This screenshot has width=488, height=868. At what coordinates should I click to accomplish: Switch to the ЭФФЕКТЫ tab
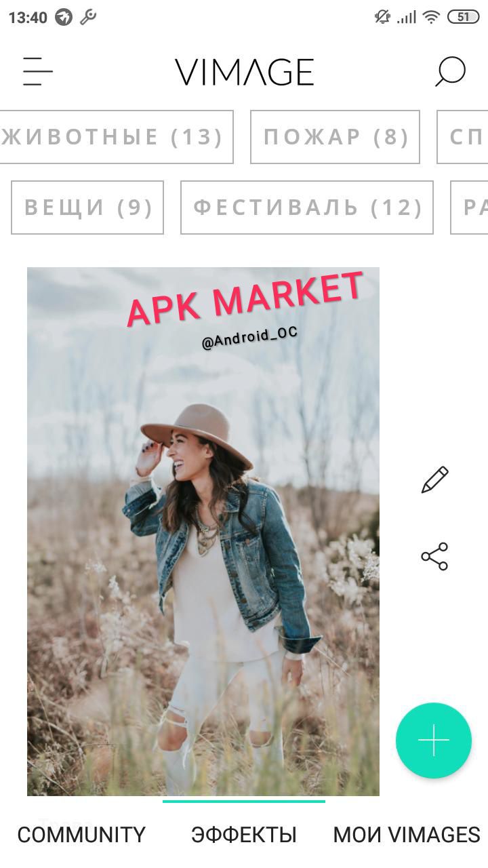244,835
